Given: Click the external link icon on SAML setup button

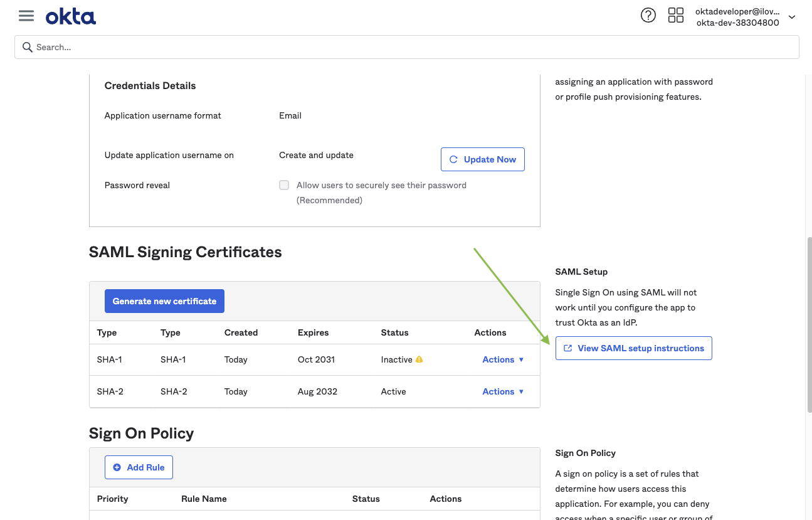Looking at the screenshot, I should tap(569, 348).
